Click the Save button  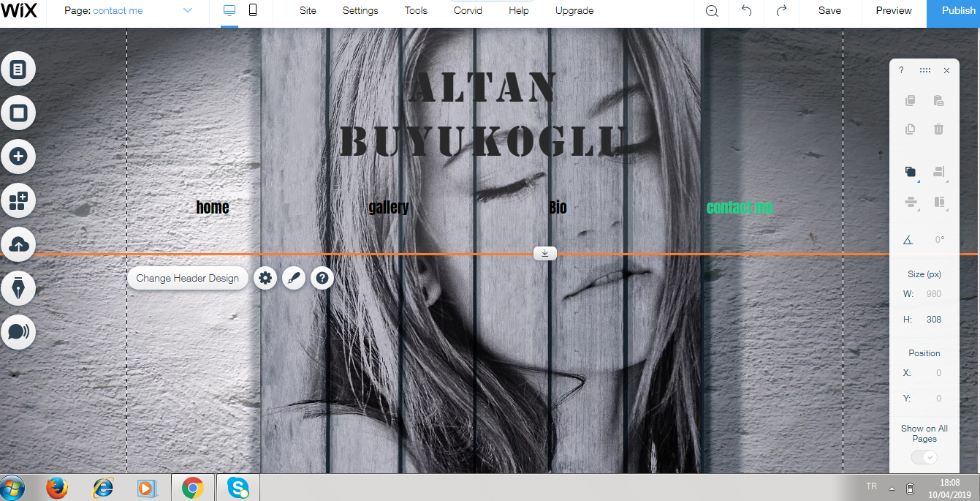[x=829, y=11]
